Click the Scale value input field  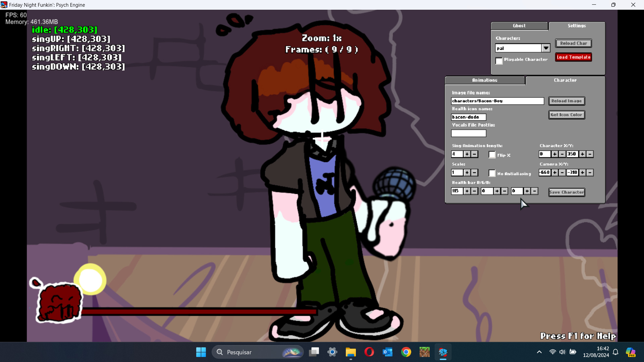click(x=457, y=173)
